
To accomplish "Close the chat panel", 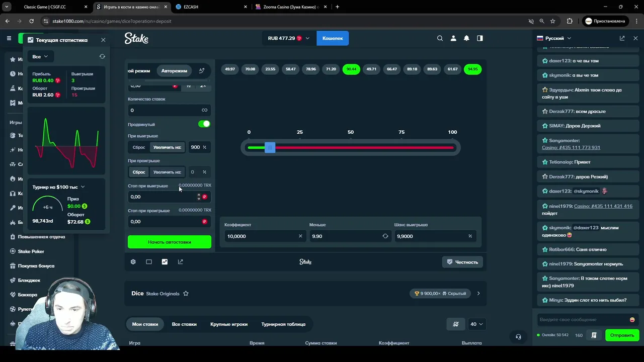I will tap(635, 38).
